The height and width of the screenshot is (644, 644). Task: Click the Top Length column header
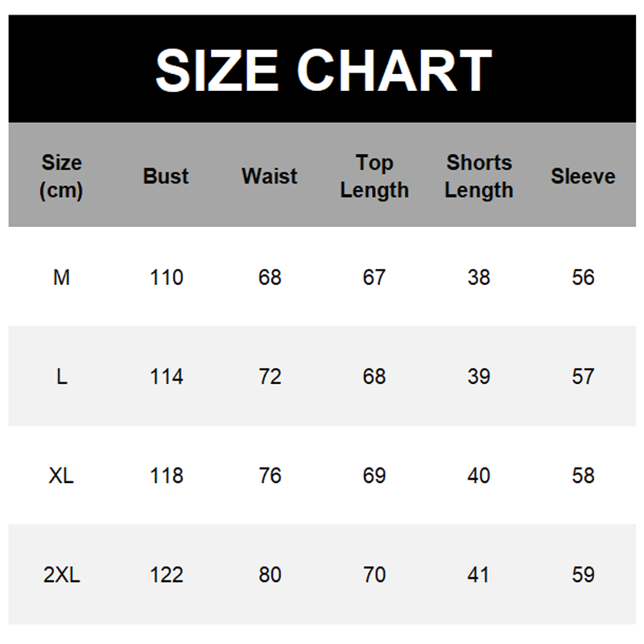374,176
